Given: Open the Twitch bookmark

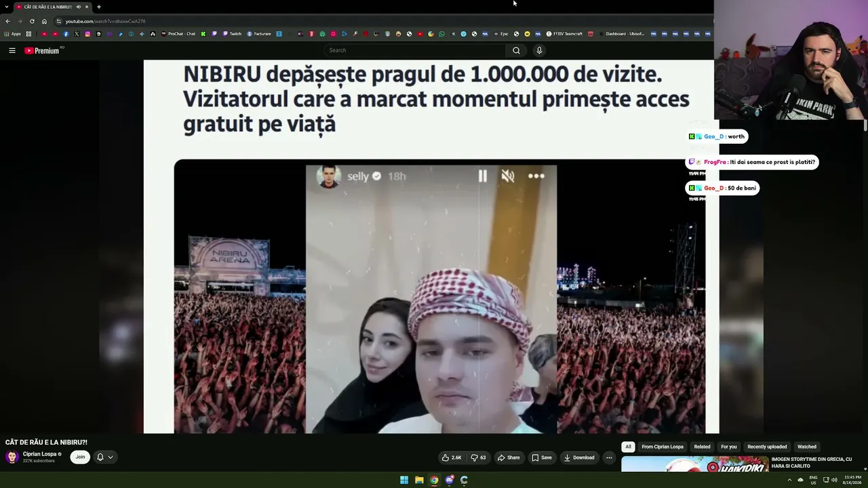Looking at the screenshot, I should (x=232, y=34).
